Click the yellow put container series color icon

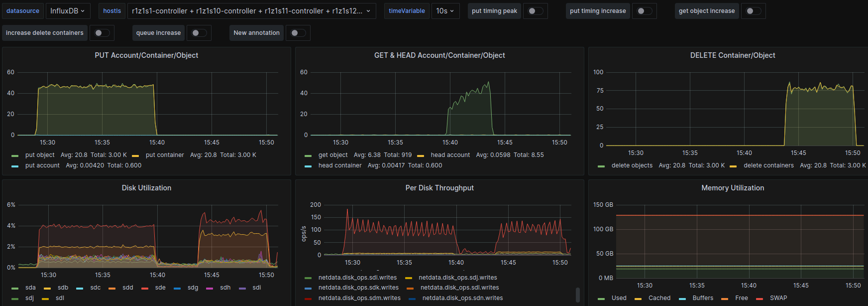point(135,155)
